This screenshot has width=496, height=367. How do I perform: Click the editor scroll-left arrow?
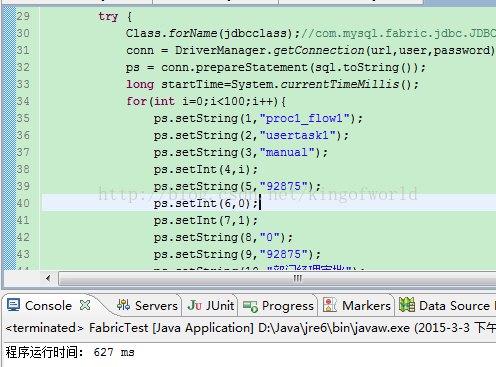click(x=48, y=278)
